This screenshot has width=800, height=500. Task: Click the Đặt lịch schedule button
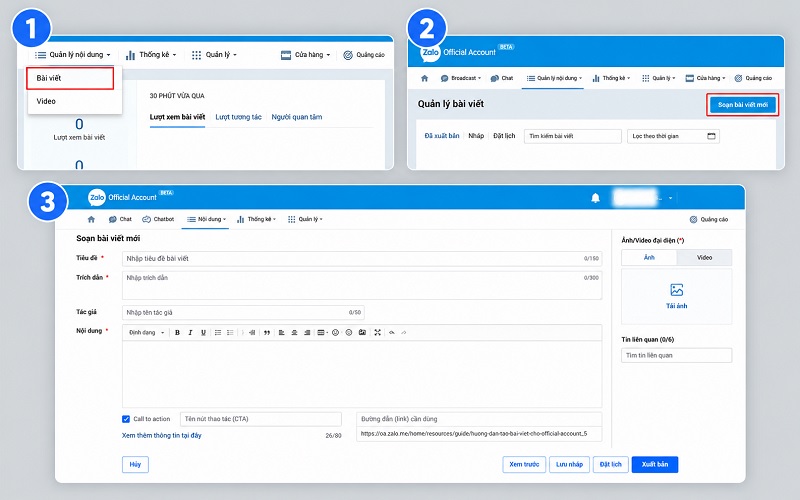coord(611,464)
